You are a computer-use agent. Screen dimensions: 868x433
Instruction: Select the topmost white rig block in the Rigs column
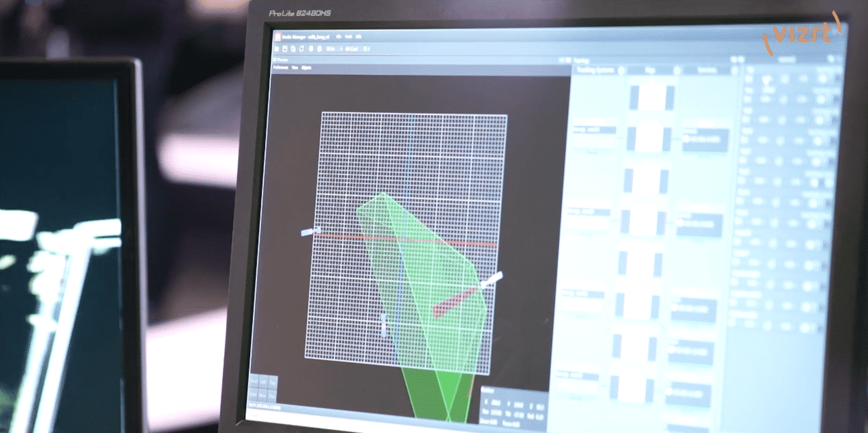click(652, 97)
